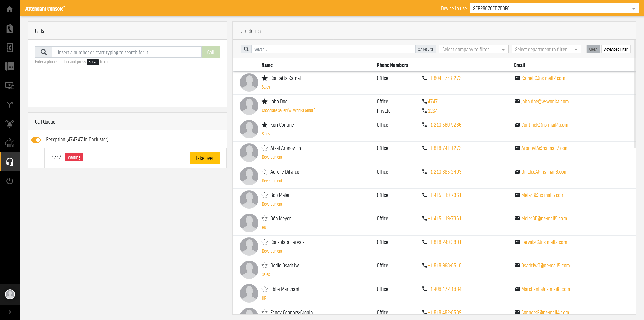
Task: Call Kori Contine at +1 213 560-9266
Action: click(444, 125)
